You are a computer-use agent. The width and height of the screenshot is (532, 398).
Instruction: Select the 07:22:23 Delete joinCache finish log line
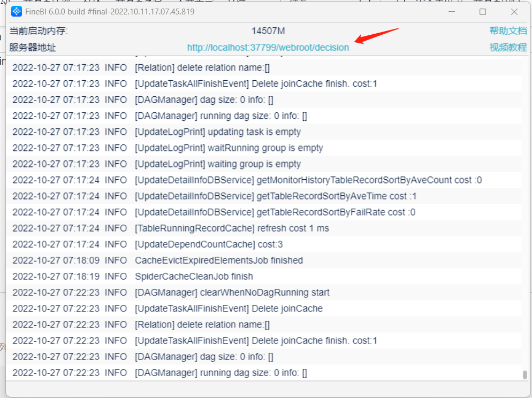click(264, 341)
